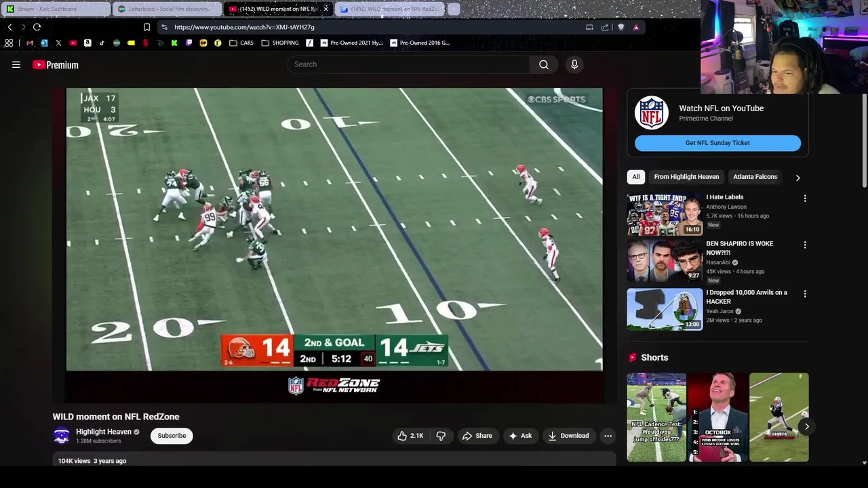
Task: Open NFL Cadence Test short
Action: tap(656, 417)
